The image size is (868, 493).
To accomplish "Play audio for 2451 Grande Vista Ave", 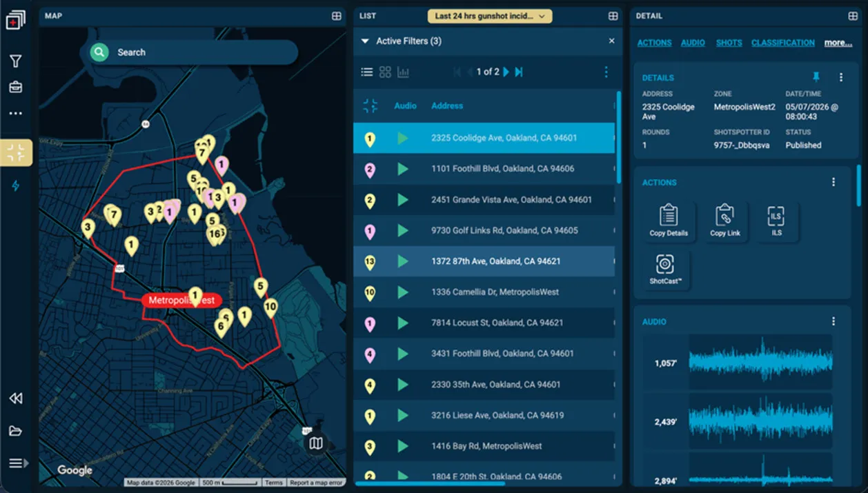I will click(403, 200).
